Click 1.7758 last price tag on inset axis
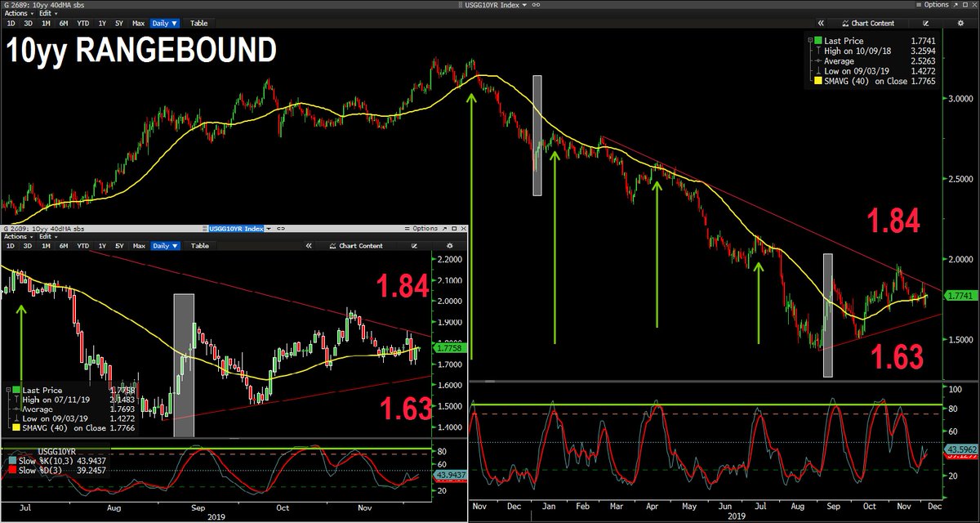 coord(450,348)
